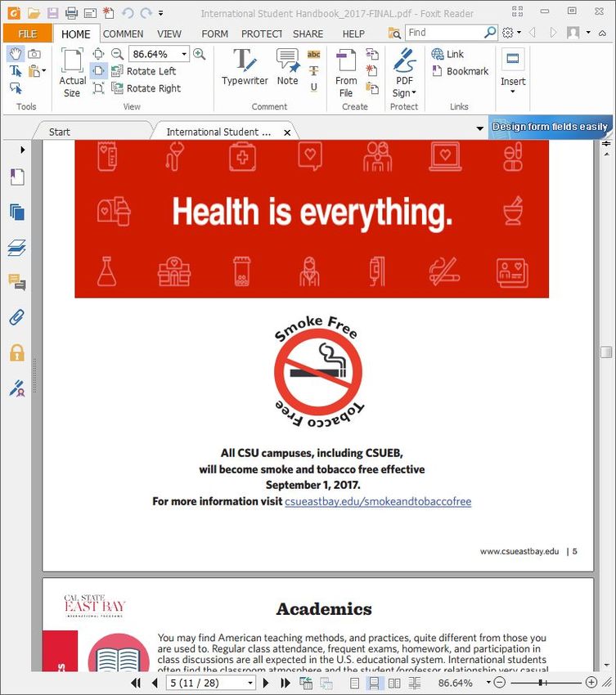Click the Undo arrow

pyautogui.click(x=128, y=13)
